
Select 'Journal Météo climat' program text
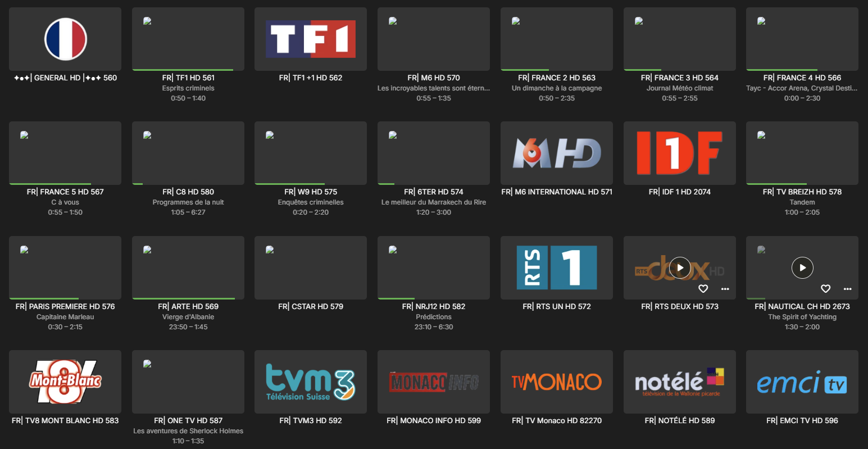coord(680,88)
